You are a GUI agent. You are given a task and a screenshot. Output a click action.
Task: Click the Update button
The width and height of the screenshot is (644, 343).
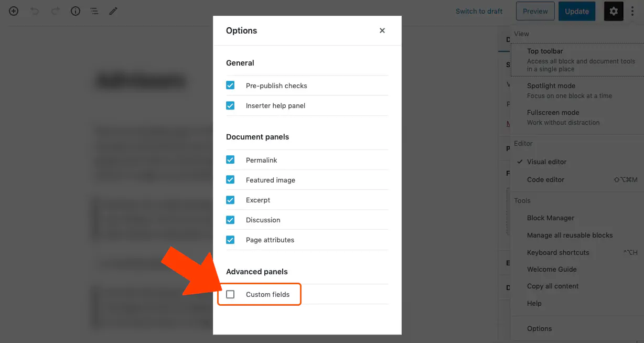(577, 11)
